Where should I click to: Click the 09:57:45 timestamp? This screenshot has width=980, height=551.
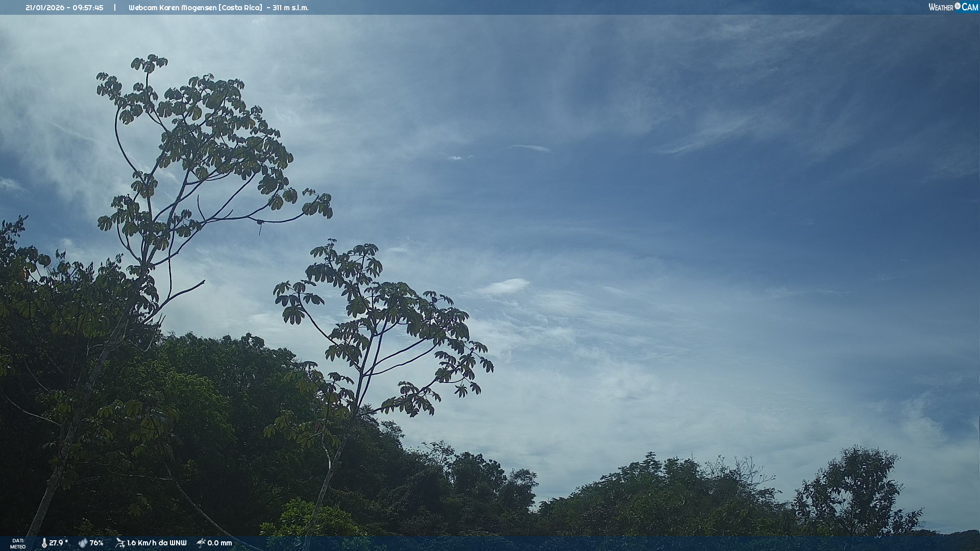click(88, 8)
